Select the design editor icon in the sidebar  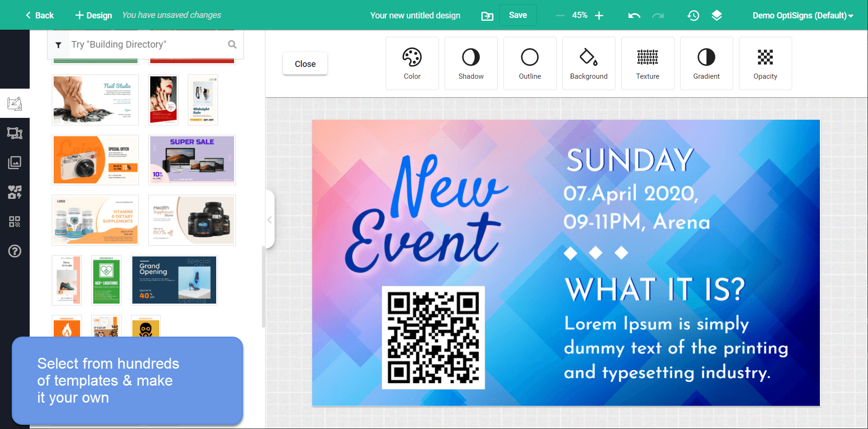tap(15, 103)
